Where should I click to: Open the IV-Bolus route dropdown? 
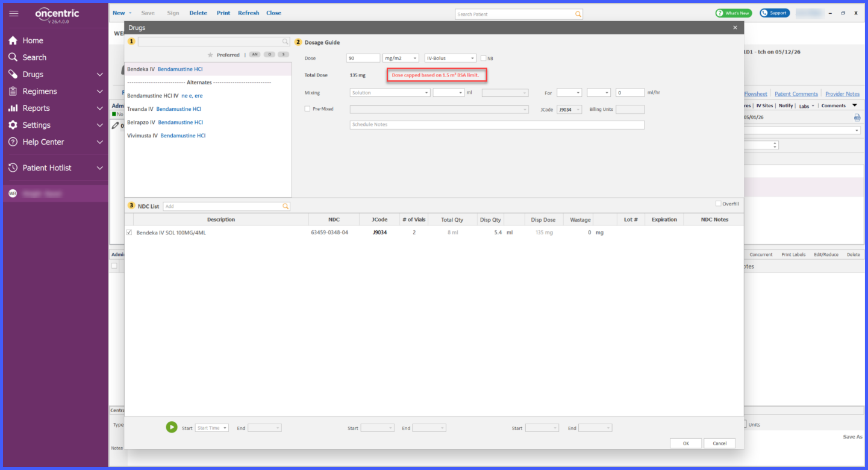click(x=450, y=58)
